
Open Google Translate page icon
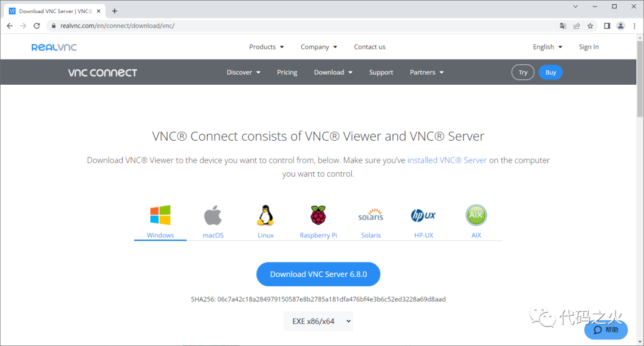click(x=563, y=26)
